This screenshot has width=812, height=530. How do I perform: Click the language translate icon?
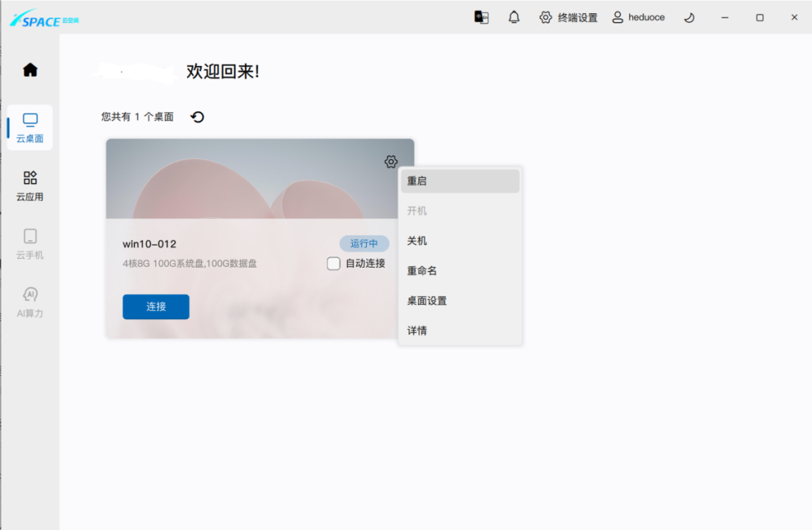[482, 18]
